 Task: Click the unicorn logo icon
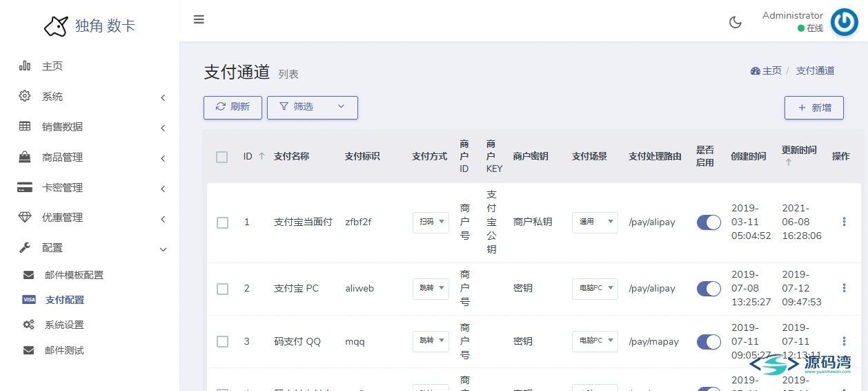click(56, 26)
